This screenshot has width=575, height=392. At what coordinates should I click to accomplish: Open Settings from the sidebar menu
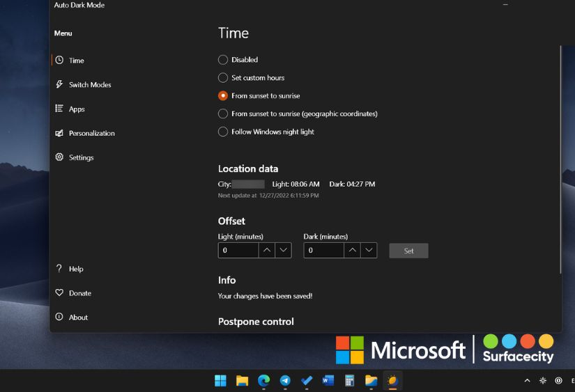click(x=81, y=158)
